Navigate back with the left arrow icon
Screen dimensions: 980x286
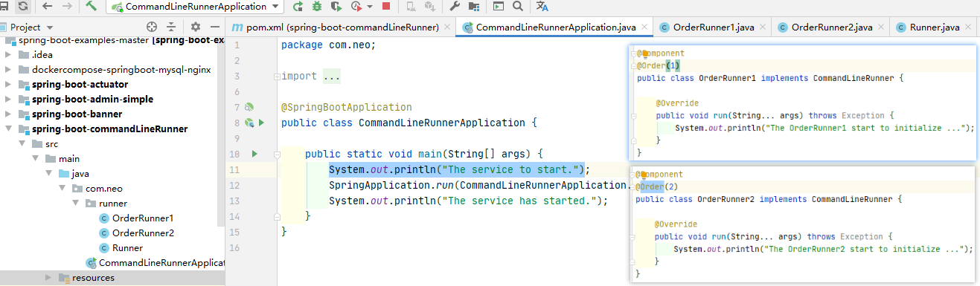pyautogui.click(x=48, y=6)
